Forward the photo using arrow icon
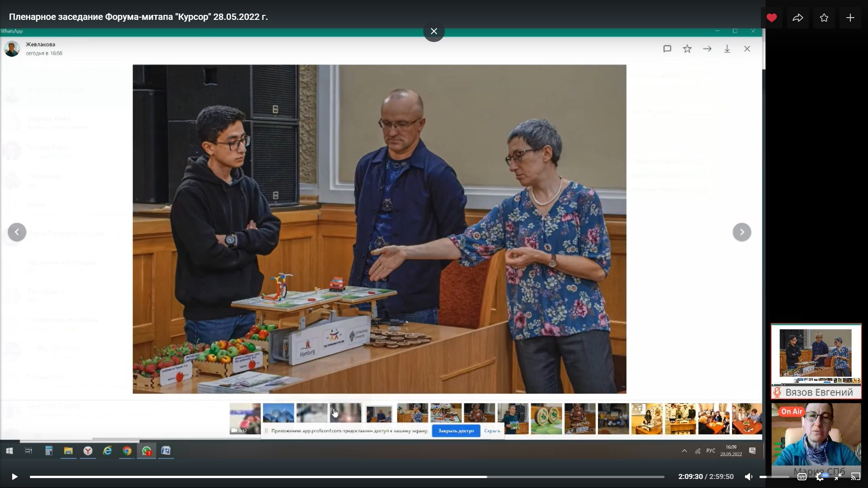The image size is (868, 488). 707,49
